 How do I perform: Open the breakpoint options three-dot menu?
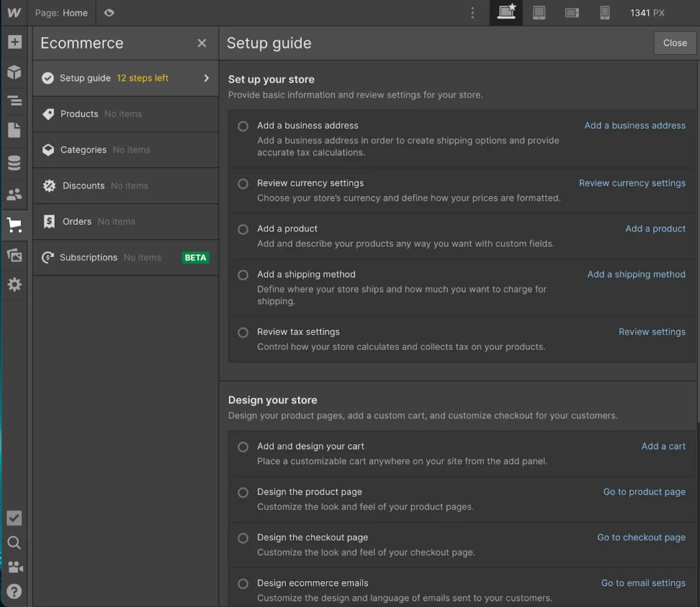click(472, 12)
